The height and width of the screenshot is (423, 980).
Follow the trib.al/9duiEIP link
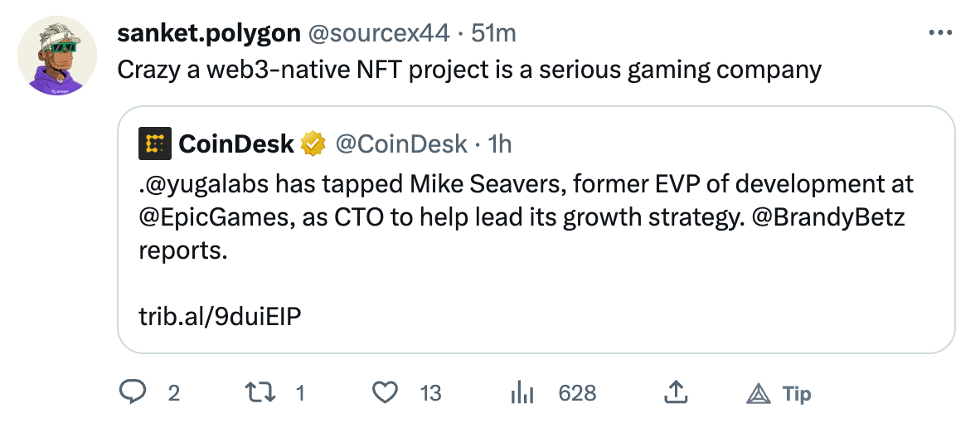[220, 316]
